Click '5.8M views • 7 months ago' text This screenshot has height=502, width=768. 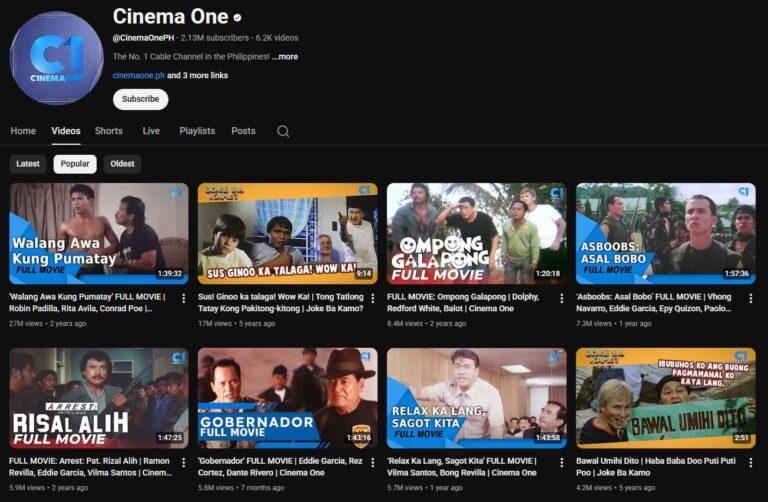coord(241,488)
